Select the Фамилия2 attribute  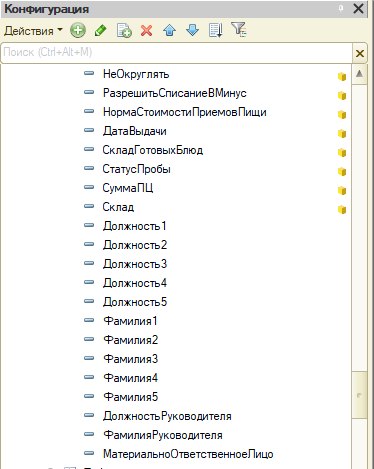click(x=130, y=340)
